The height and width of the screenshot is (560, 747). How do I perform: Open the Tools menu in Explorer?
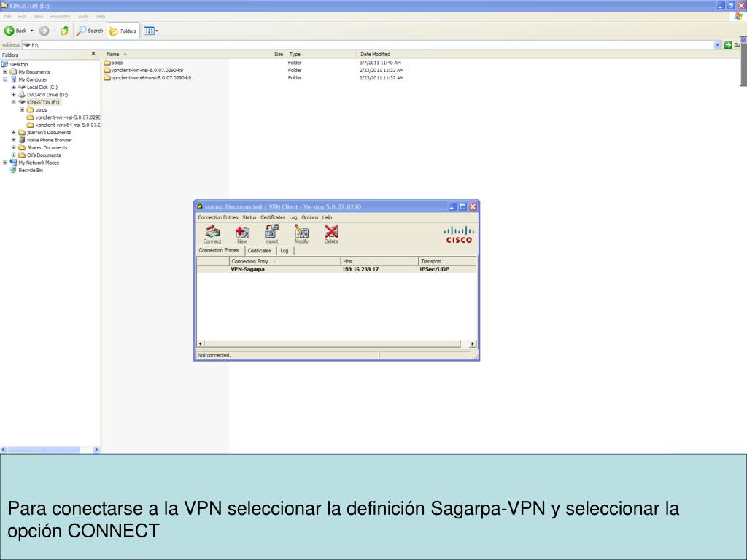[x=83, y=16]
